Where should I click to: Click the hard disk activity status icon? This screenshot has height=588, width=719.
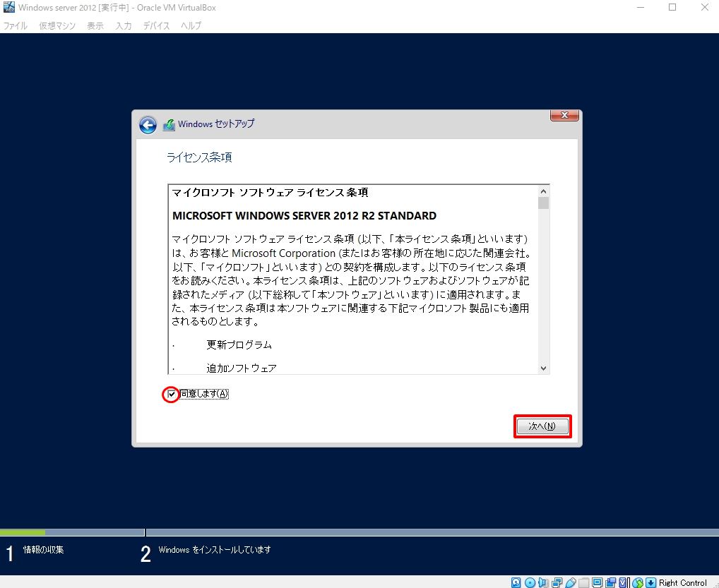click(516, 582)
